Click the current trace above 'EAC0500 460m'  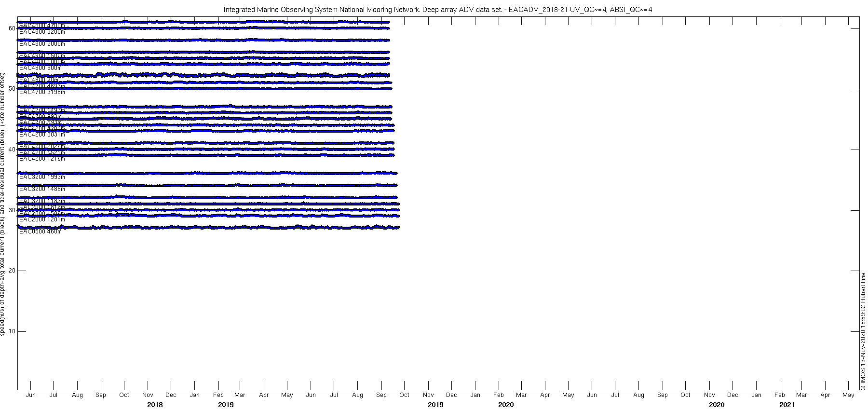(x=208, y=227)
